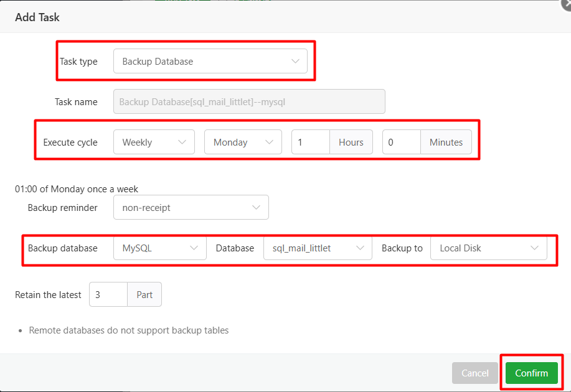Click the chevron arrow in Backup Database selector
The height and width of the screenshot is (392, 571).
pyautogui.click(x=295, y=62)
